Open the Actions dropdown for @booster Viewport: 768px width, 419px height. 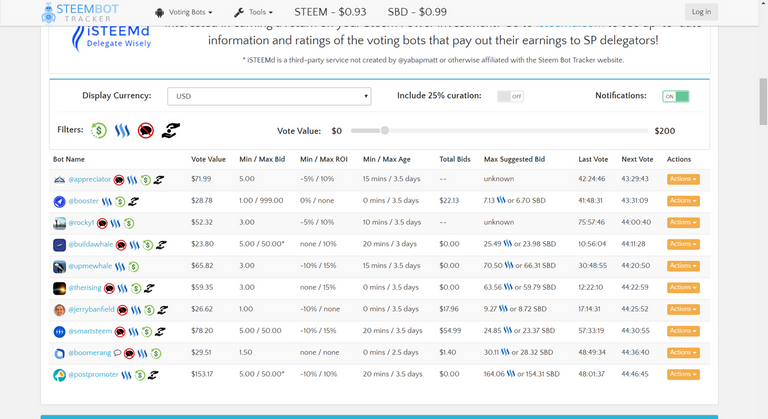pyautogui.click(x=683, y=201)
